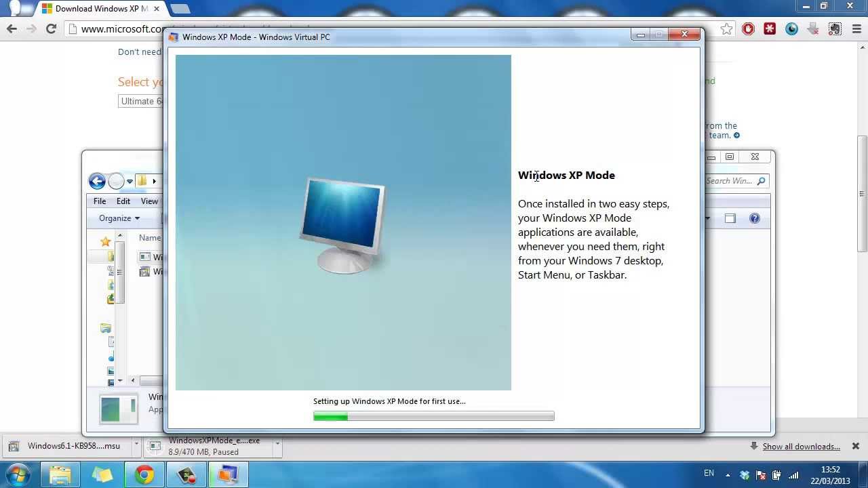Click the magnifier search icon in Explorer
Screen dimensions: 868x488
pyautogui.click(x=761, y=181)
